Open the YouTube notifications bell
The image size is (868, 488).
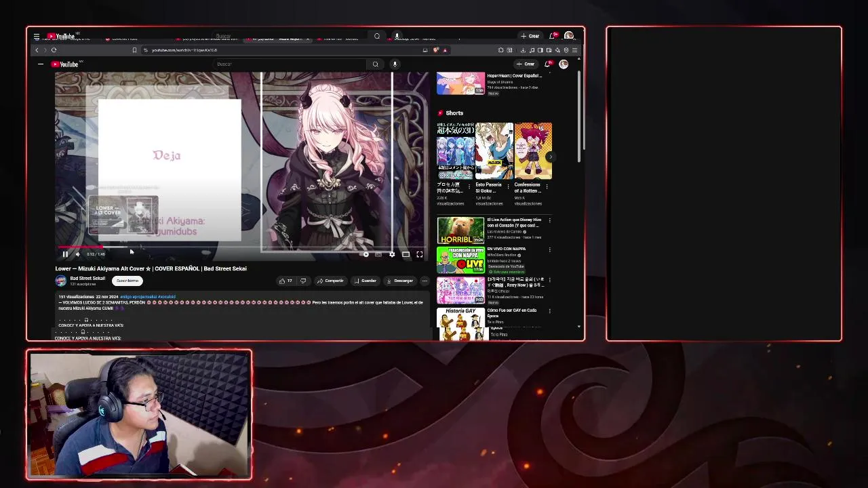(x=548, y=64)
